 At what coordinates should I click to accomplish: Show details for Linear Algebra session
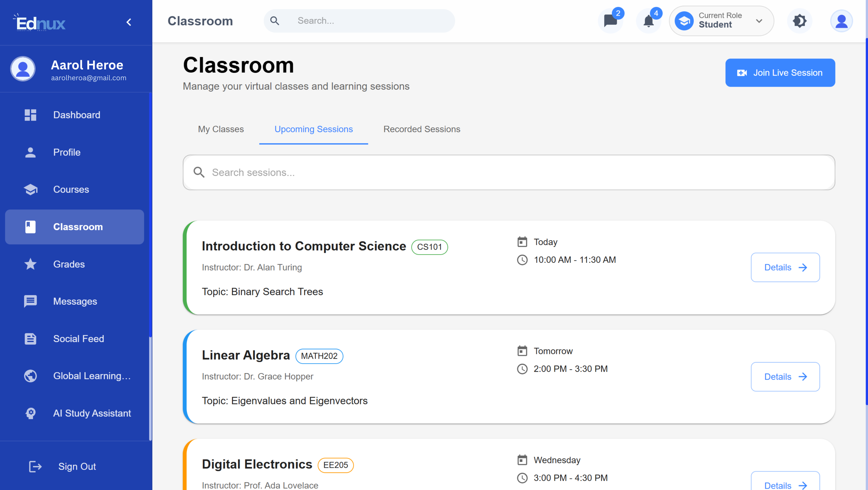(785, 376)
